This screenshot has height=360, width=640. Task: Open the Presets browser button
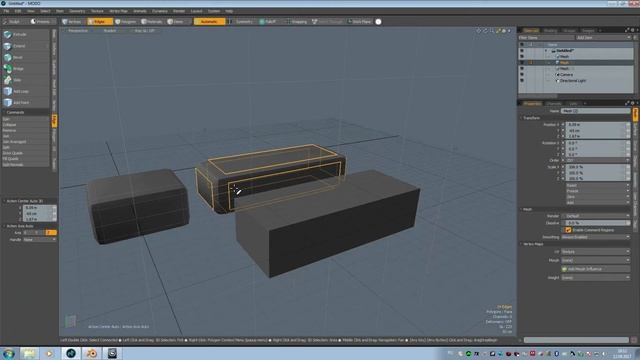pos(41,22)
